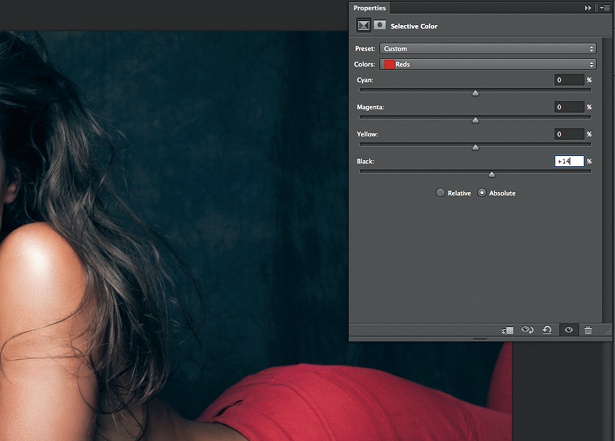Screen dimensions: 615x441
Task: Click the Magenta slider handle
Action: [x=475, y=120]
